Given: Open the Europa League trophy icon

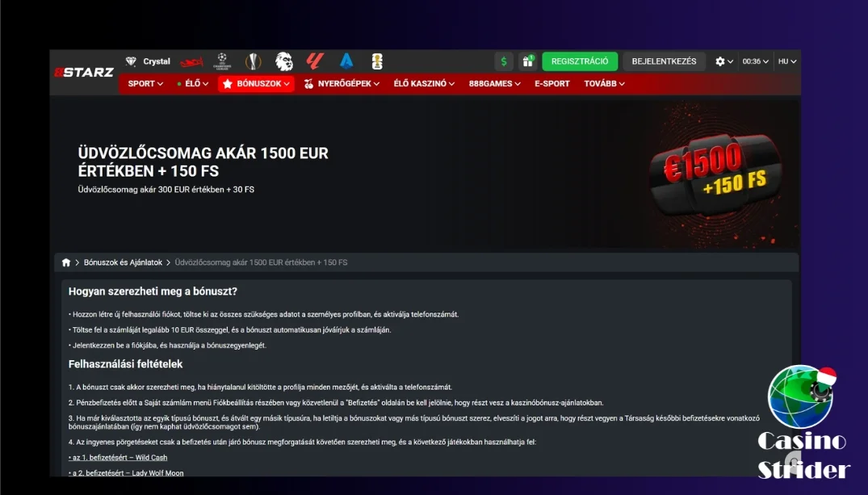Looking at the screenshot, I should point(253,61).
